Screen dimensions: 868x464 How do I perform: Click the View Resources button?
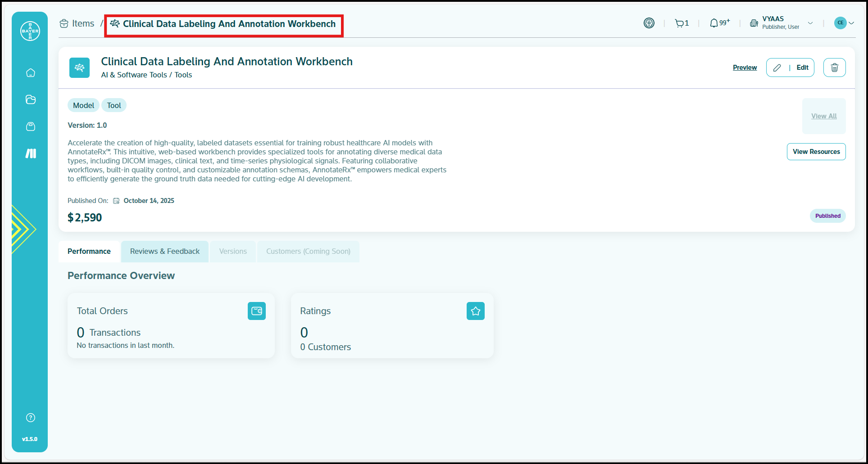(816, 152)
